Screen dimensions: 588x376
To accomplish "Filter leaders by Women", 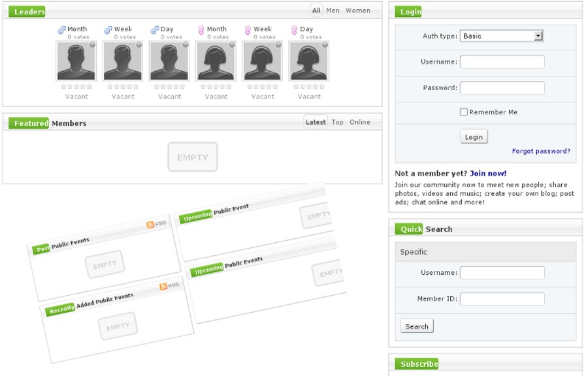I will pos(358,10).
